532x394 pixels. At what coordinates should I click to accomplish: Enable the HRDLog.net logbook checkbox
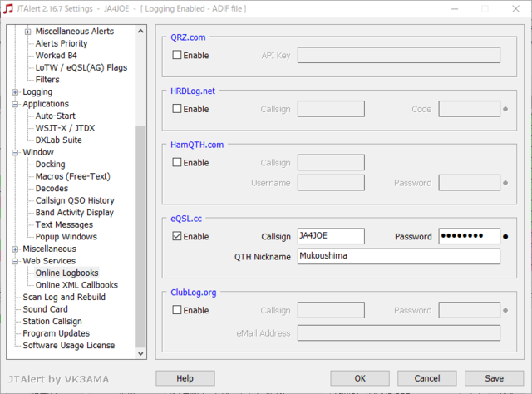[x=177, y=109]
